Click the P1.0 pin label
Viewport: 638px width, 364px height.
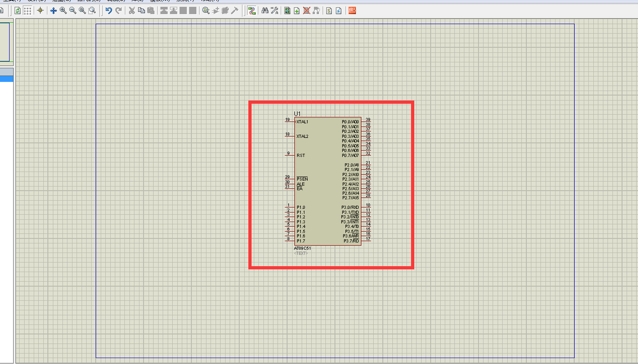(300, 207)
